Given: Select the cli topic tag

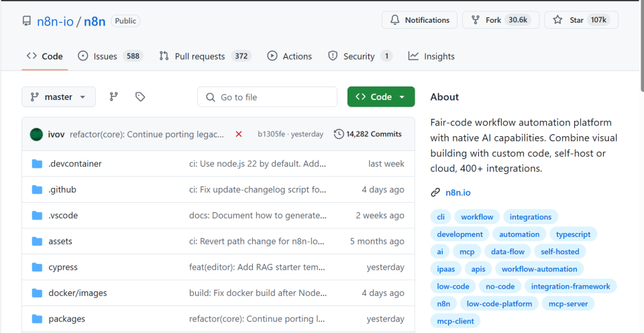Looking at the screenshot, I should click(441, 217).
